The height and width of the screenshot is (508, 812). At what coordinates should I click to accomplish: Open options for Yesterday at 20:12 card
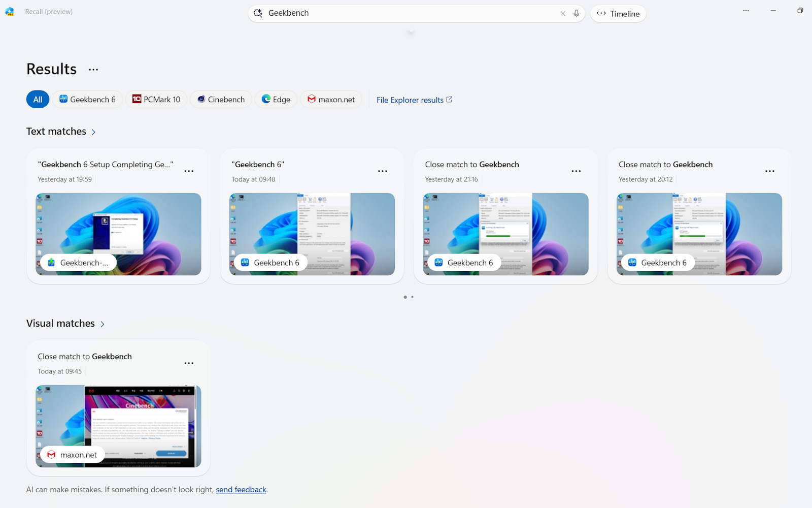point(770,171)
